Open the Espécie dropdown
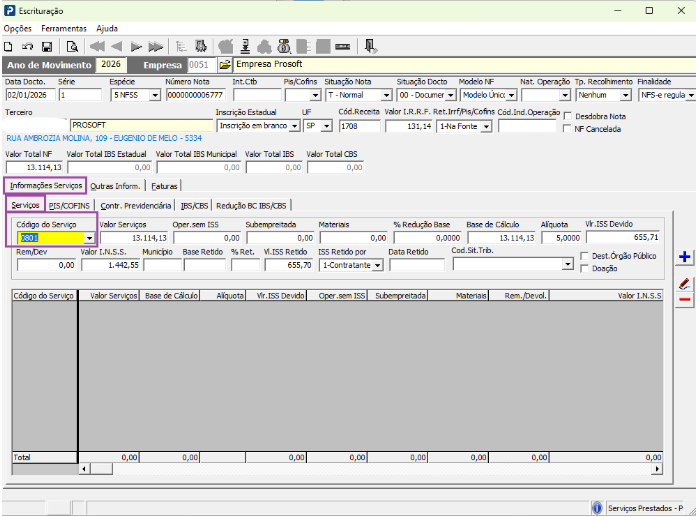This screenshot has height=517, width=696. coord(155,95)
